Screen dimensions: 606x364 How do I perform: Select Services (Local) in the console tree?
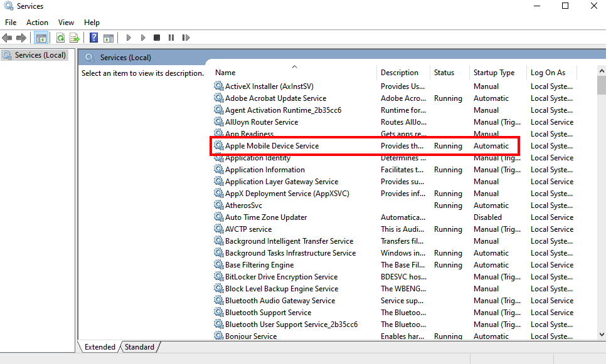pyautogui.click(x=40, y=55)
